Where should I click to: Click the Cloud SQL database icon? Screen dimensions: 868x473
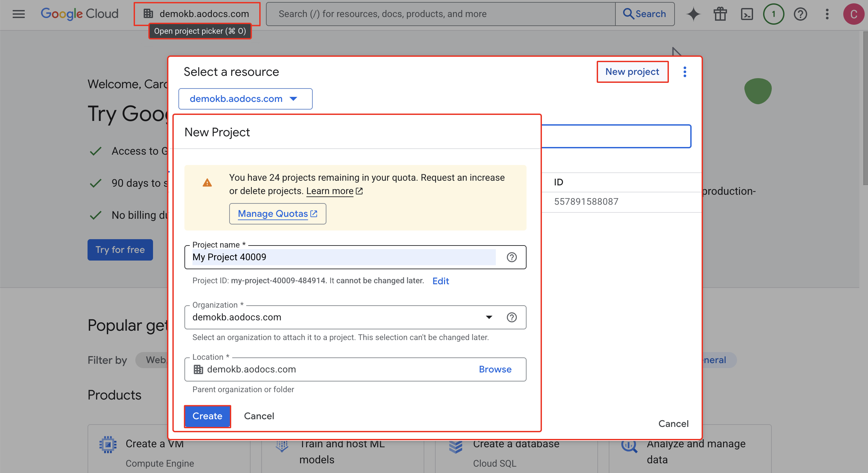[456, 447]
